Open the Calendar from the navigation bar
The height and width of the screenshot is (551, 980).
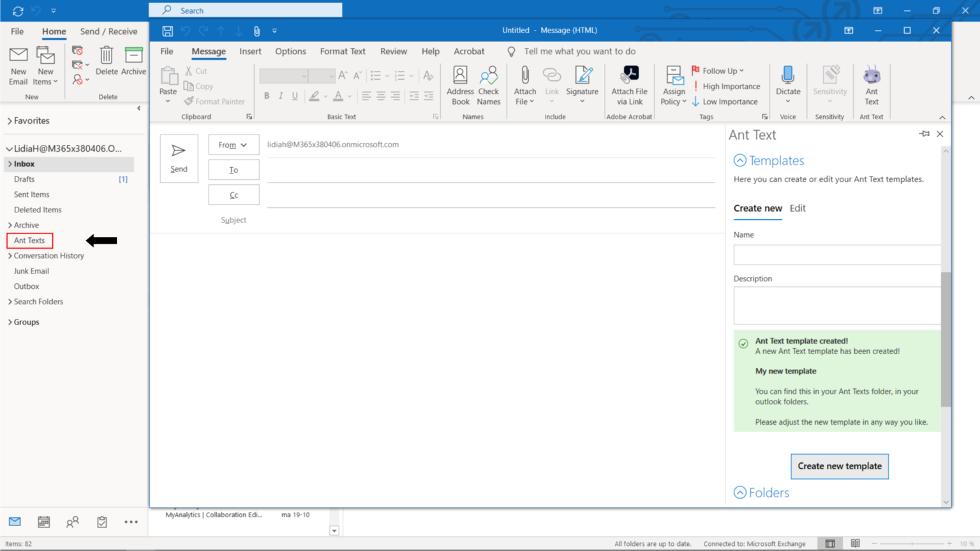tap(43, 522)
